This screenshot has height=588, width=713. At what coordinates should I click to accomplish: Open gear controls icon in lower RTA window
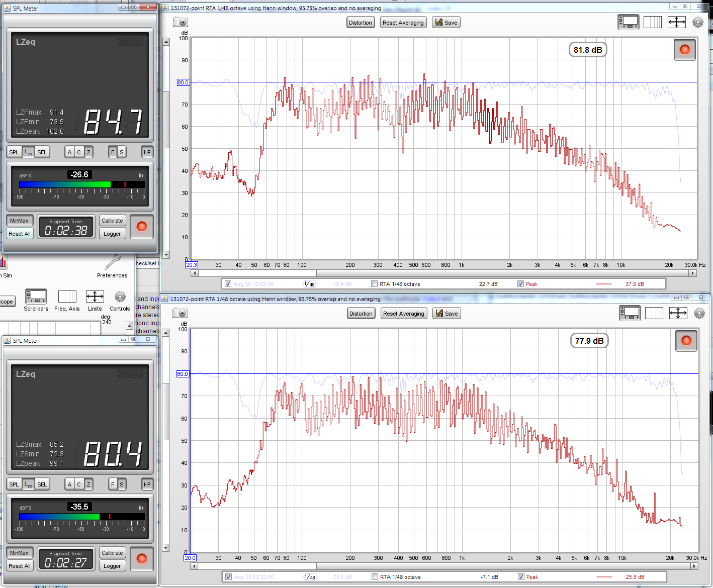click(x=699, y=313)
